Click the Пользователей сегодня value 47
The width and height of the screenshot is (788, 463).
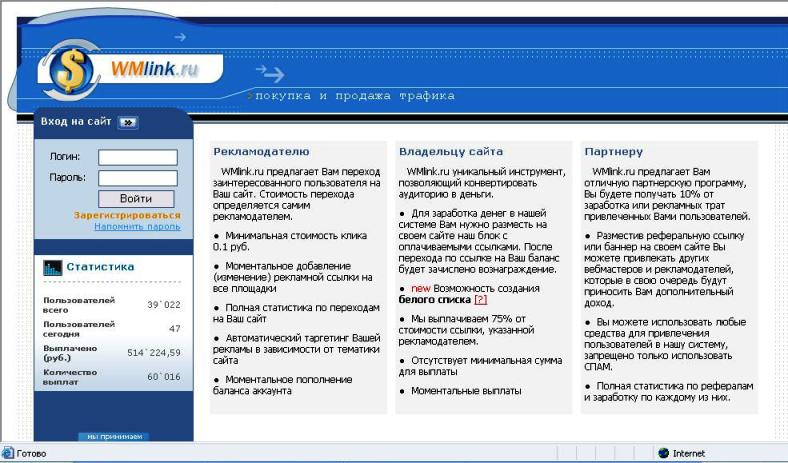point(175,329)
